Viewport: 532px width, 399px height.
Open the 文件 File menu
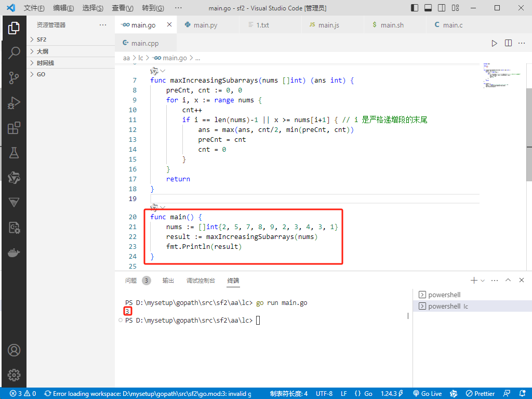[34, 8]
